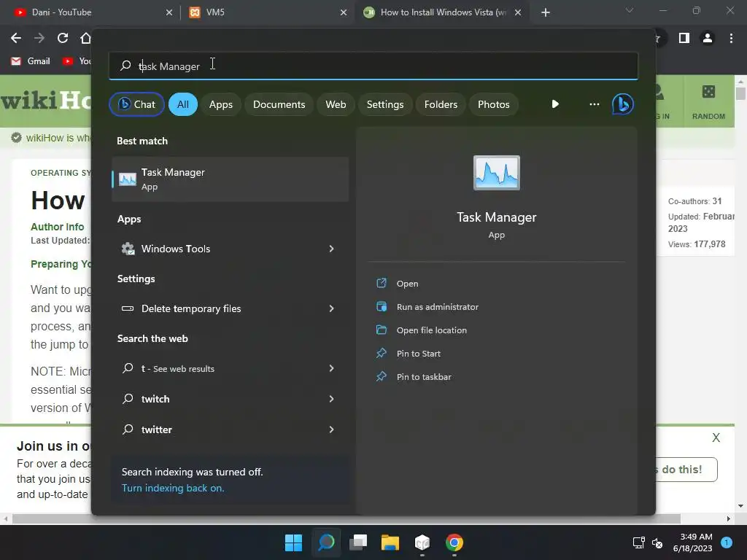The height and width of the screenshot is (560, 747).
Task: Open Chrome's three-dot menu
Action: coord(731,38)
